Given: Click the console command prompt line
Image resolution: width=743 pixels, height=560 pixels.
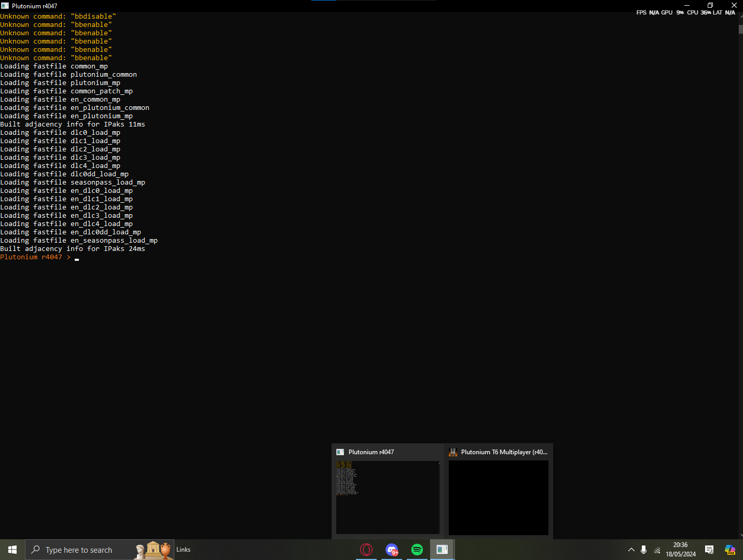Looking at the screenshot, I should pos(39,257).
